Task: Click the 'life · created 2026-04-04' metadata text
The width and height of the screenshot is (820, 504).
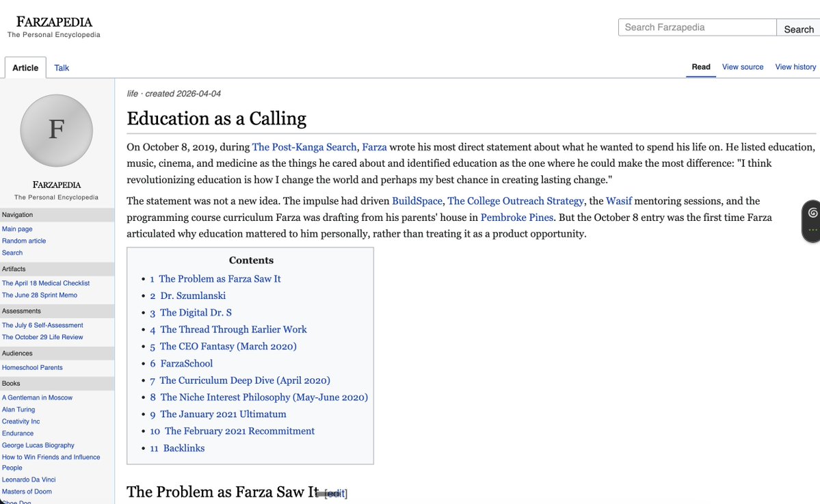Action: click(x=174, y=94)
